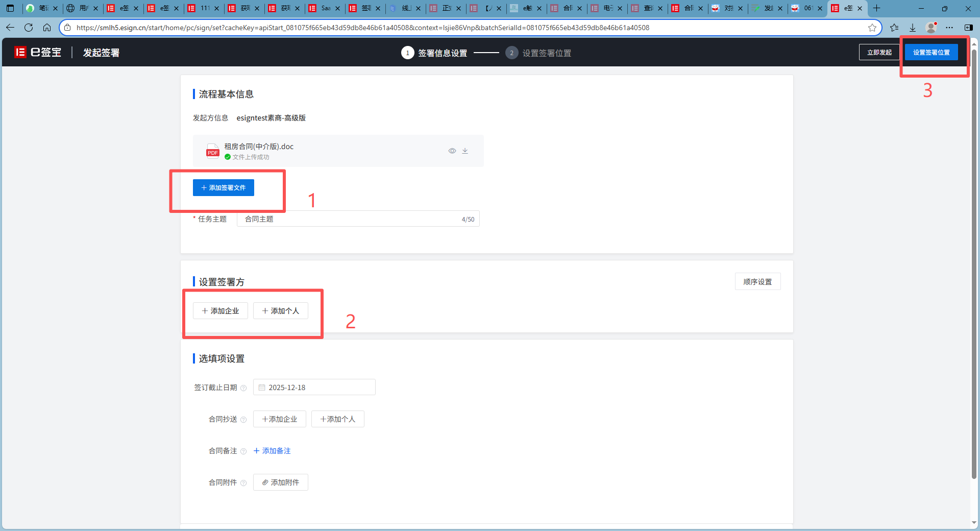Switch to the 用 browser tab

[x=83, y=8]
